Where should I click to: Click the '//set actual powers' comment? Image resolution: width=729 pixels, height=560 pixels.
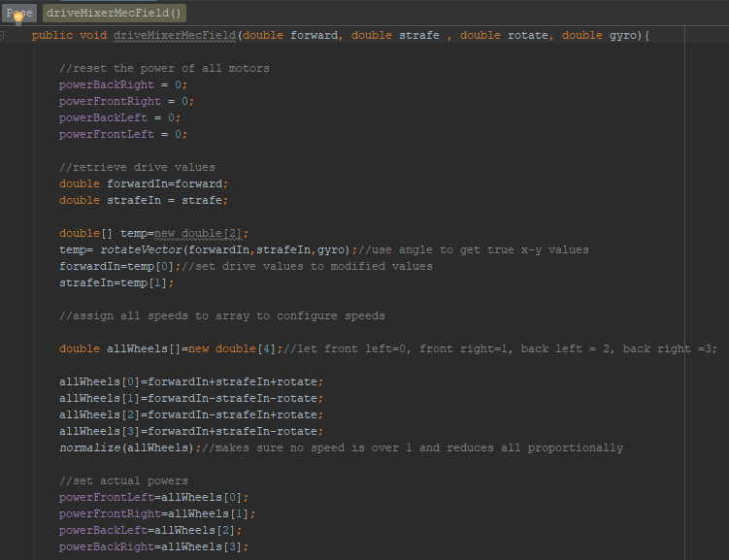click(x=123, y=481)
